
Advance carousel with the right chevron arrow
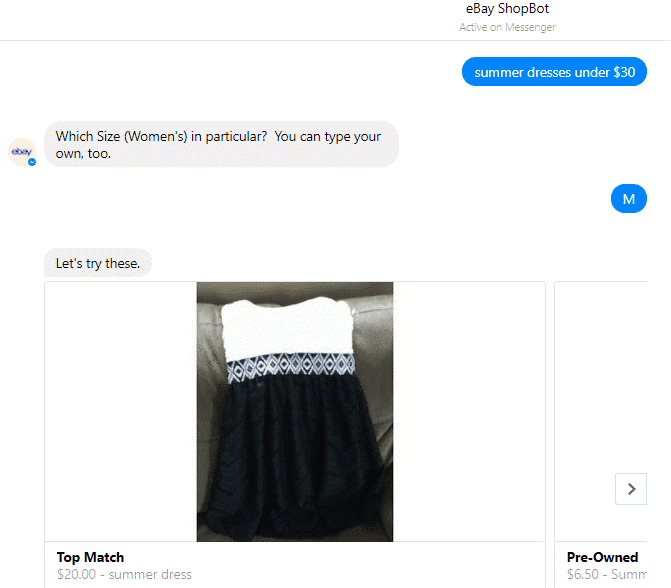(631, 489)
